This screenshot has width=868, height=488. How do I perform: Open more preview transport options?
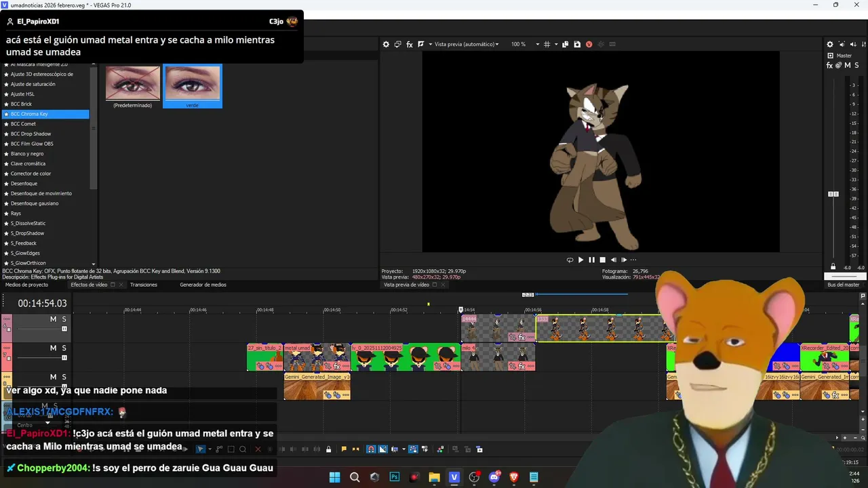(x=634, y=260)
